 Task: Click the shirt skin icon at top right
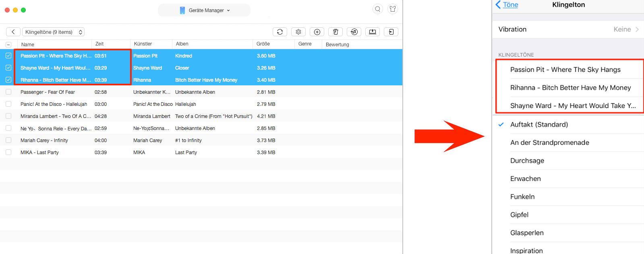[x=393, y=9]
